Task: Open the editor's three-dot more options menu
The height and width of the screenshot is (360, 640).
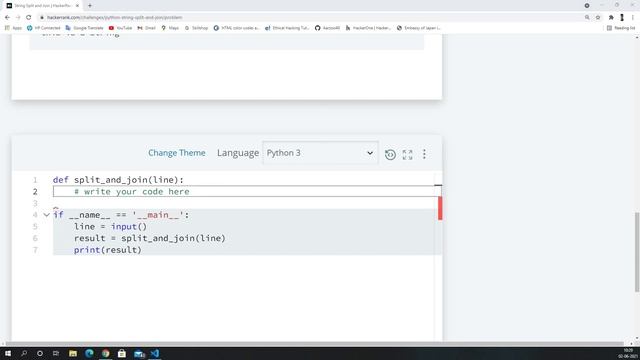Action: 424,154
